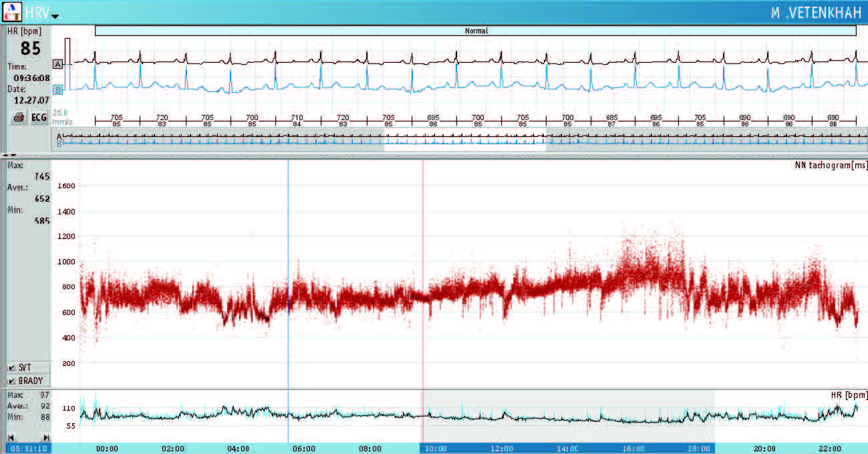Click the M.VETENKHAH patient name in title bar
868x454 pixels.
click(815, 13)
